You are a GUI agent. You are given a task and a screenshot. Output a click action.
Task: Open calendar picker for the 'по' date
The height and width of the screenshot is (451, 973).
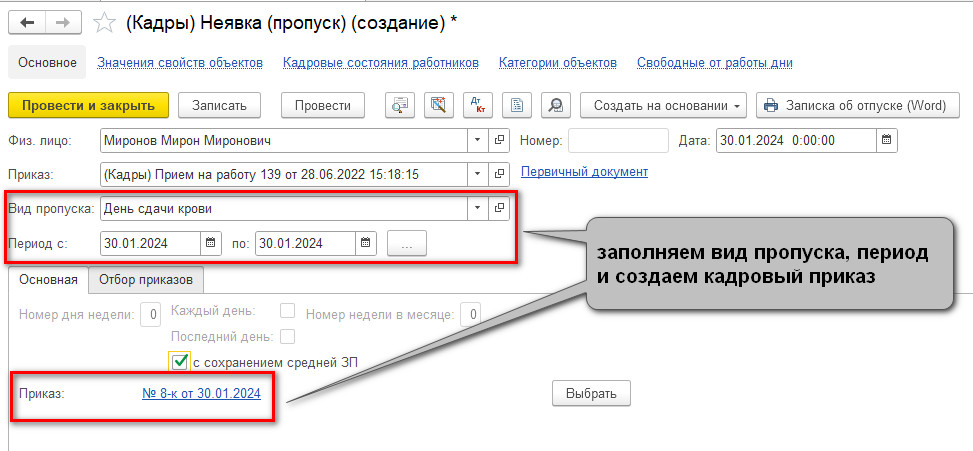(366, 243)
